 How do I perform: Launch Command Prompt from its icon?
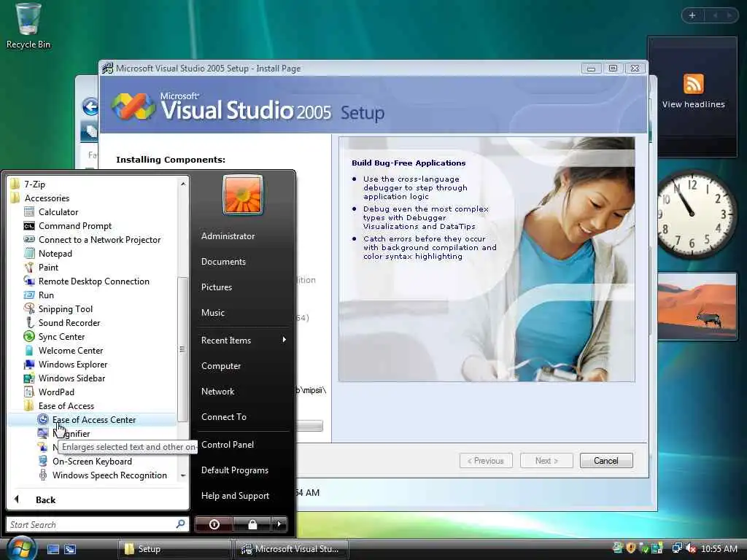29,226
